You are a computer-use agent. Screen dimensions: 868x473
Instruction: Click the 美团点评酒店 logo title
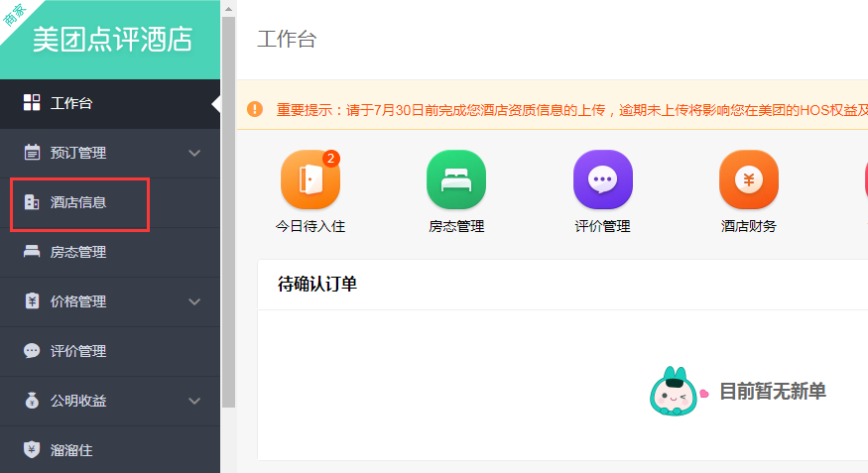[112, 40]
